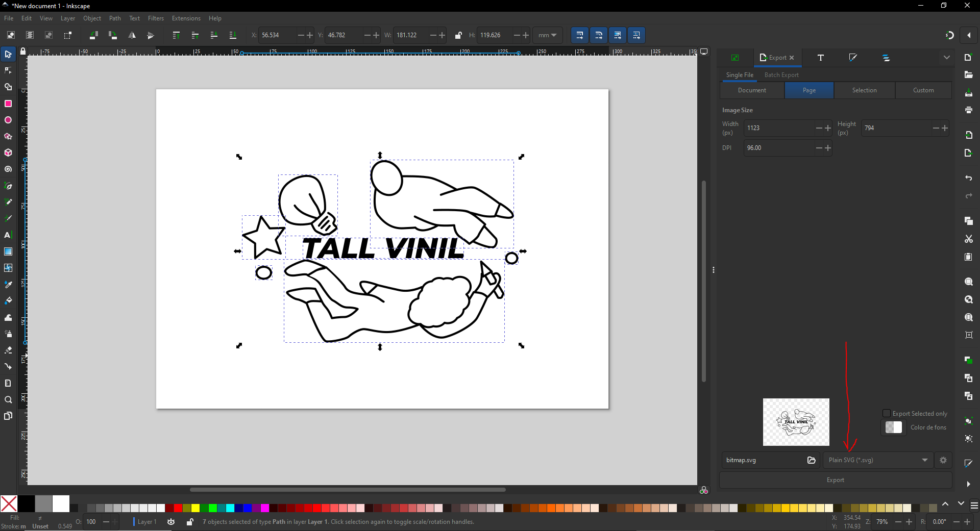Toggle move patterns with object
The width and height of the screenshot is (980, 531).
point(636,35)
